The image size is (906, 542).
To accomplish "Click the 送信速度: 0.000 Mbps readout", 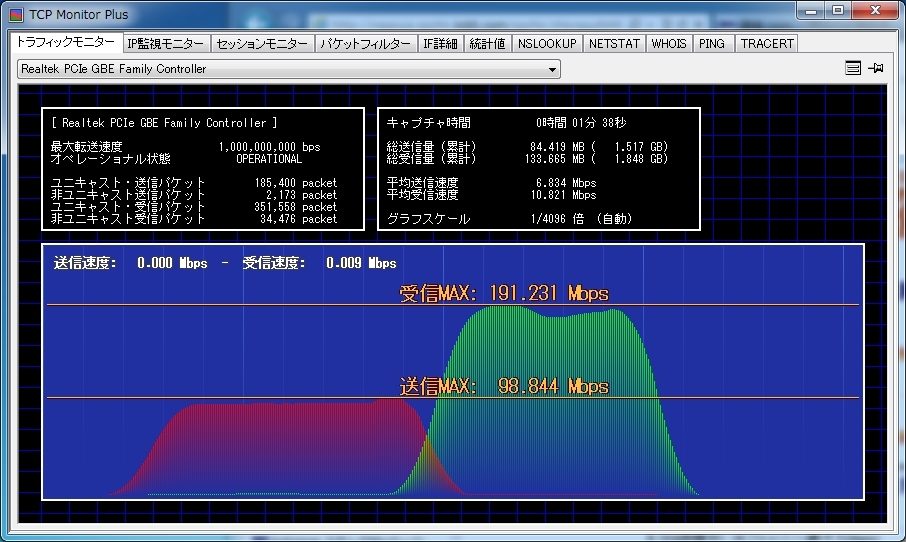I will pos(131,263).
